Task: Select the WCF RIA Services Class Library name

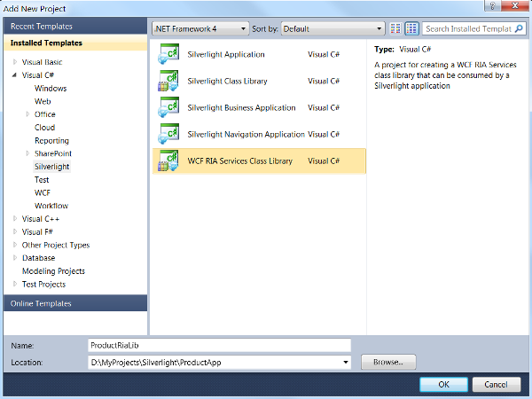Action: [240, 160]
